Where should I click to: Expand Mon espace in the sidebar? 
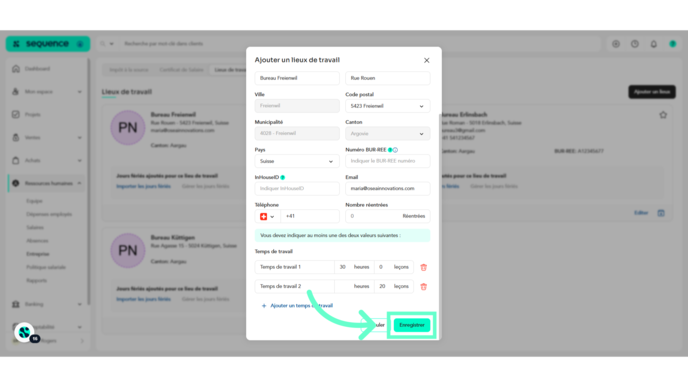(46, 92)
